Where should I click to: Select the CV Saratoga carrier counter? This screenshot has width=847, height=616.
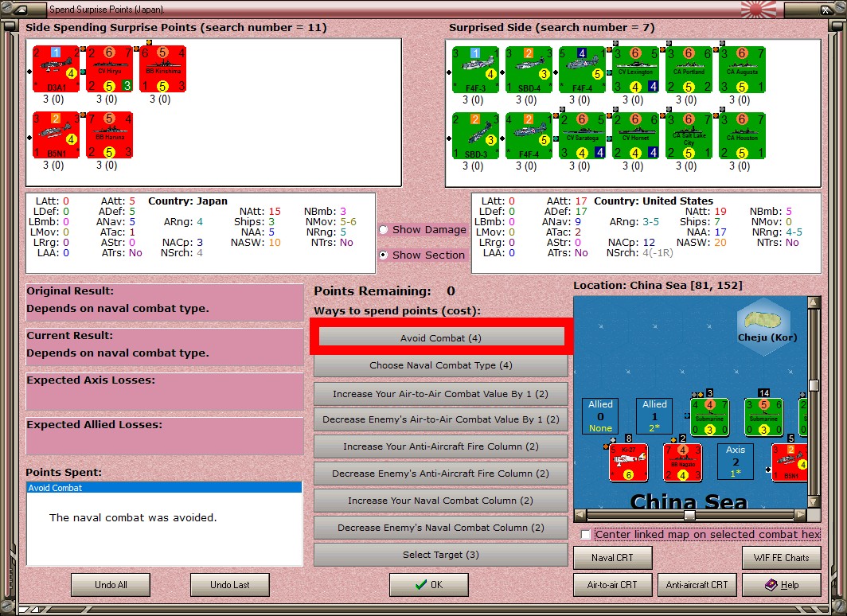pyautogui.click(x=583, y=135)
